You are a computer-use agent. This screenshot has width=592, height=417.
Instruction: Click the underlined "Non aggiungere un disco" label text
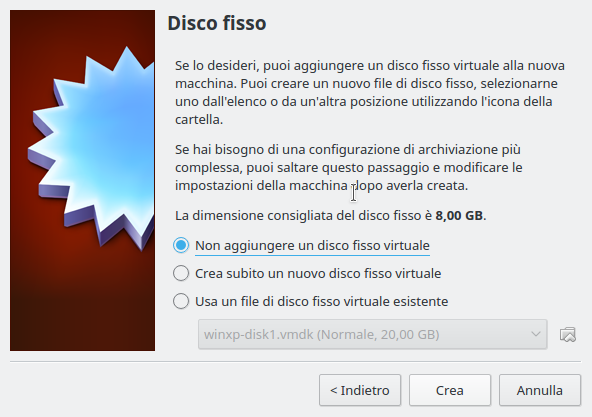click(312, 246)
